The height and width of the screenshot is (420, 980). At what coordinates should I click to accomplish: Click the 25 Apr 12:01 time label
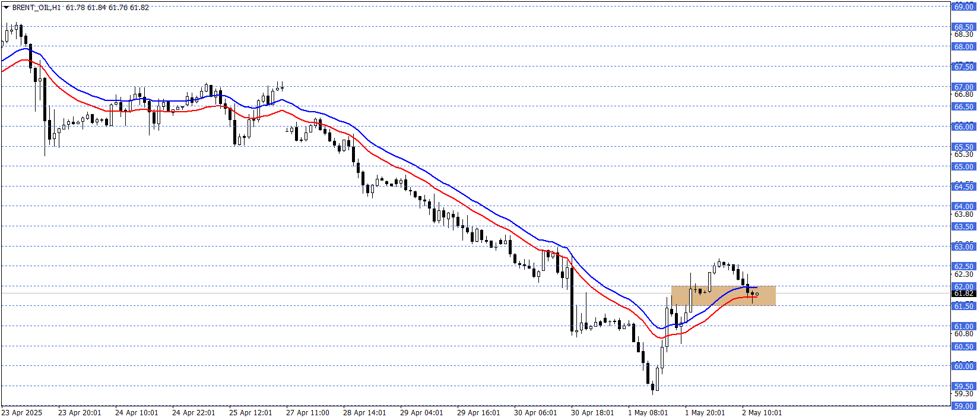(x=250, y=413)
